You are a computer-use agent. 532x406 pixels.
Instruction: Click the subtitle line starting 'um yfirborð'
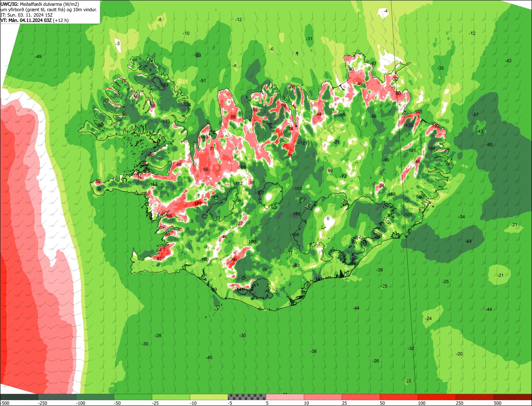tap(49, 9)
